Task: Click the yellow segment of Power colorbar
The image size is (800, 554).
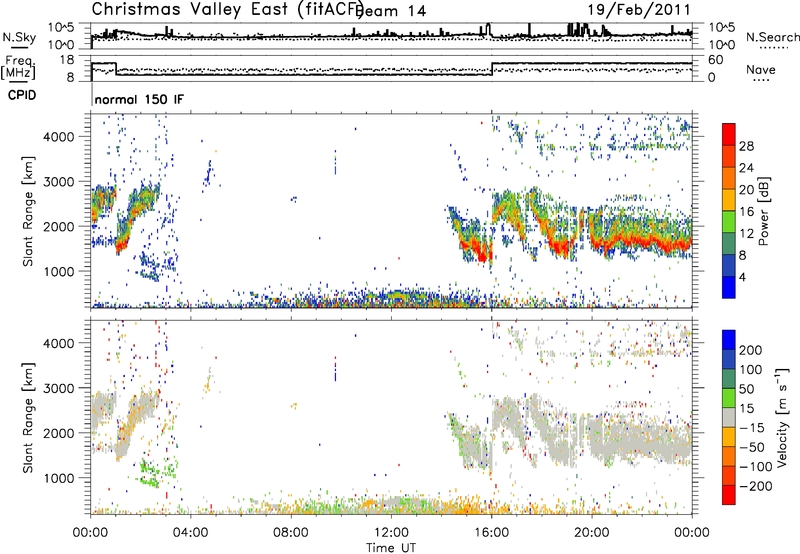Action: point(729,199)
